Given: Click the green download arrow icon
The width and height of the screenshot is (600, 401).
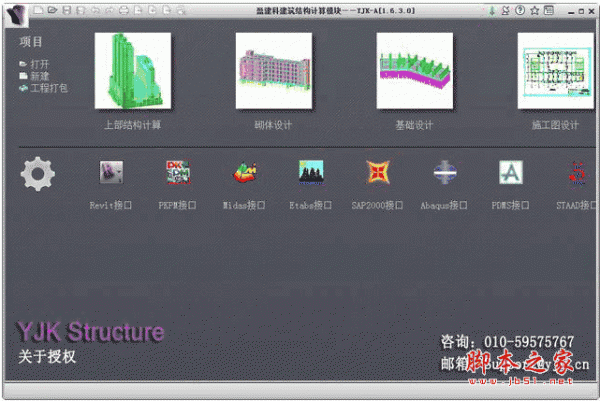Looking at the screenshot, I should coord(492,11).
